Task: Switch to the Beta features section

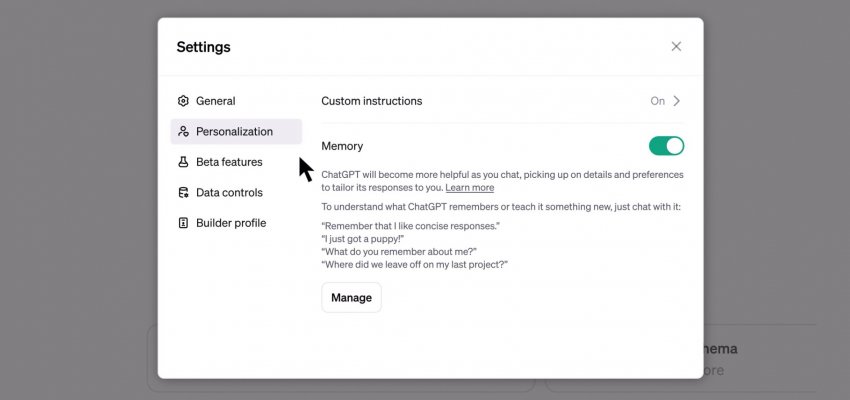Action: click(x=229, y=162)
